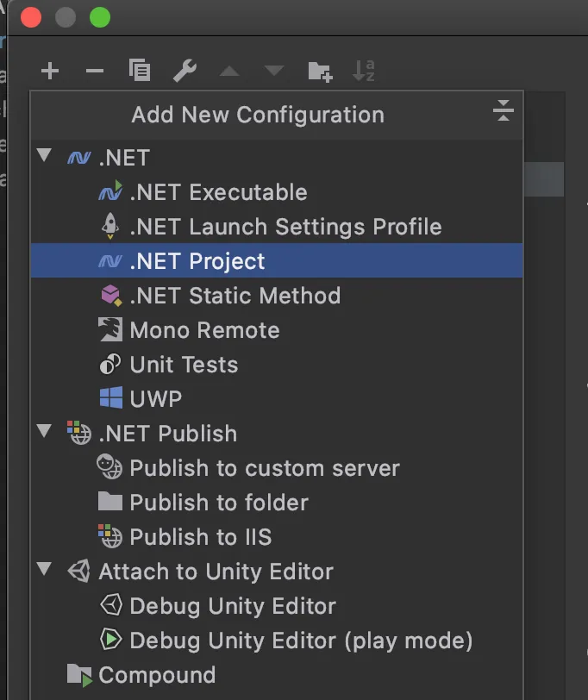Screen dimensions: 588x700
Task: Select Mono Remote configuration
Action: (x=277, y=330)
